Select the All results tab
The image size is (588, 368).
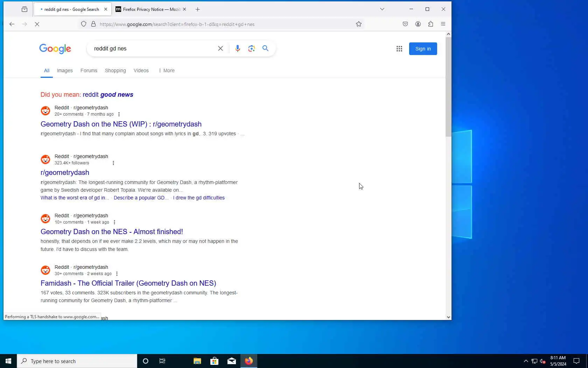pyautogui.click(x=47, y=70)
